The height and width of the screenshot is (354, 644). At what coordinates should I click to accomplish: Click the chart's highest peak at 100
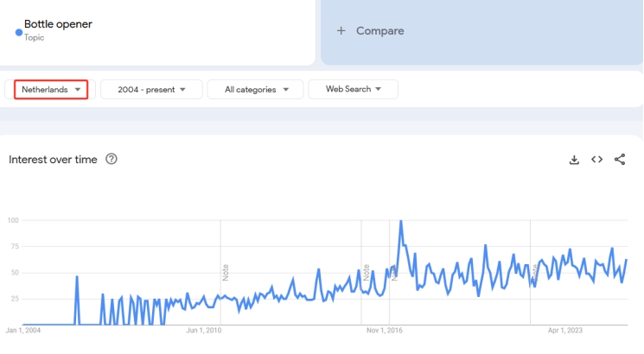click(x=400, y=221)
